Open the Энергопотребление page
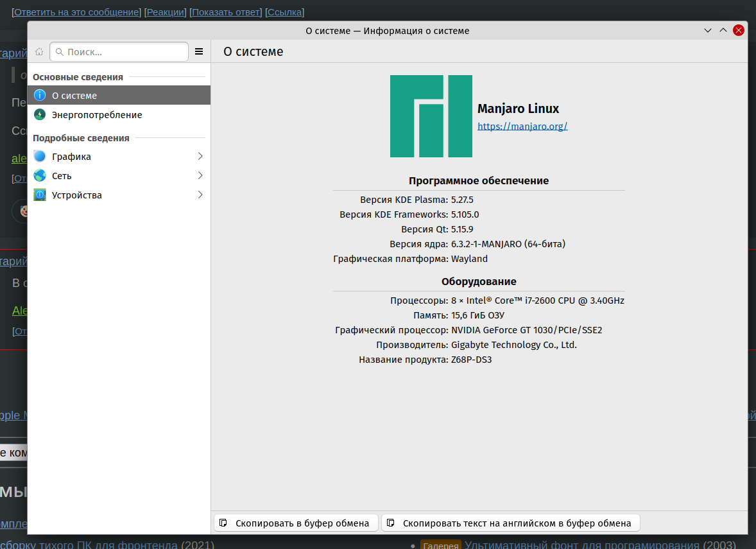Viewport: 756px width, 549px height. click(119, 115)
